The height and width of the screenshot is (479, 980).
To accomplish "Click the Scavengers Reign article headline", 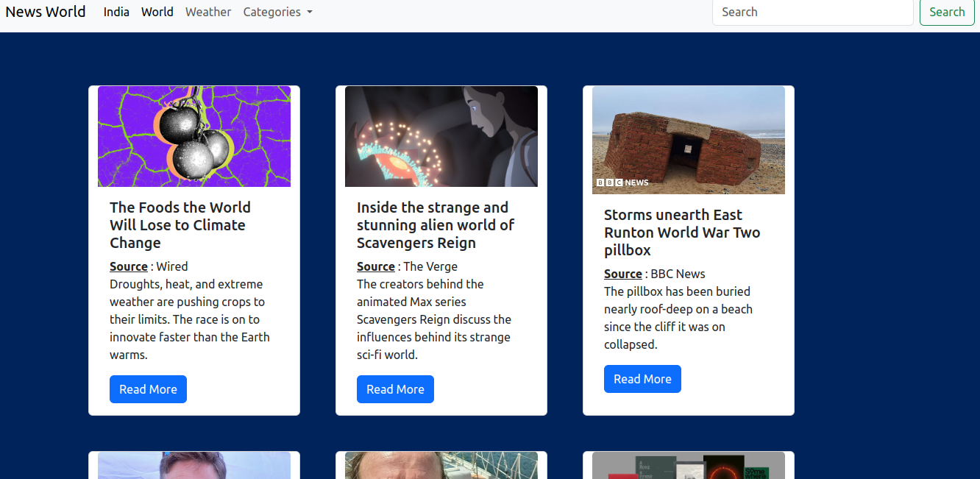I will (x=435, y=225).
